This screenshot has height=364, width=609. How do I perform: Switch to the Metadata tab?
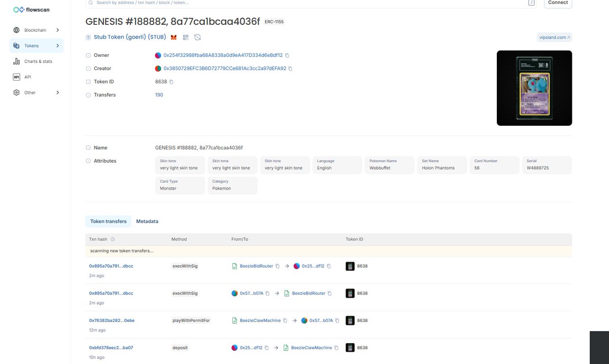point(147,222)
